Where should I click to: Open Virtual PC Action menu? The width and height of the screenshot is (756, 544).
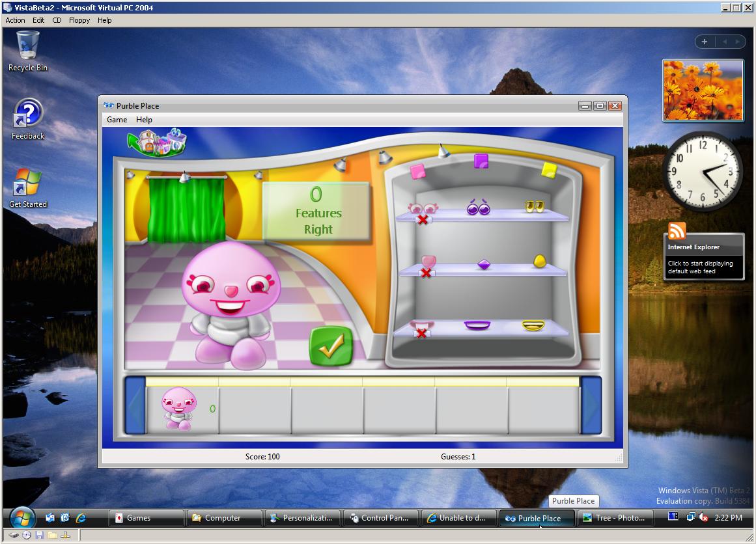point(15,20)
